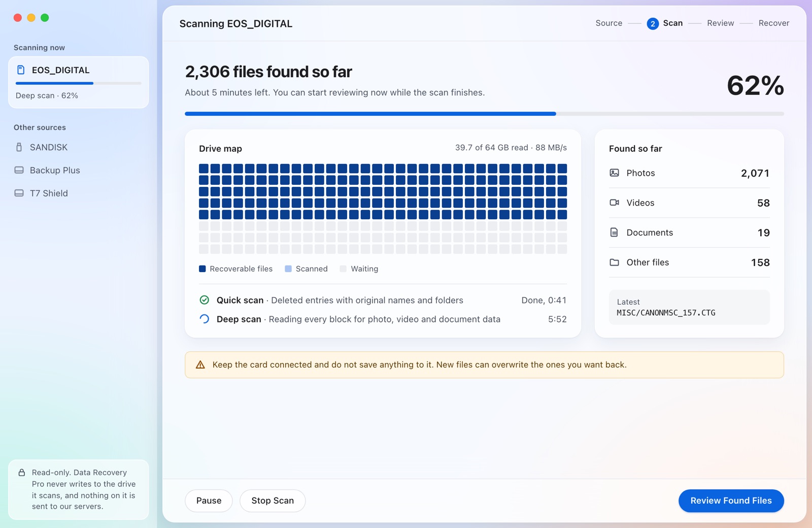Click the large 62% readout
Viewport: 812px width, 528px height.
point(755,85)
